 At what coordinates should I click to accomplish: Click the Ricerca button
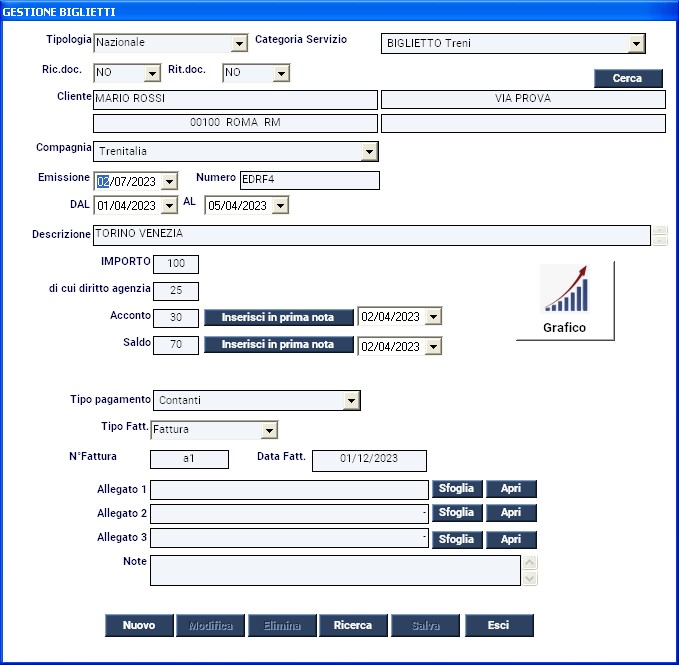353,625
